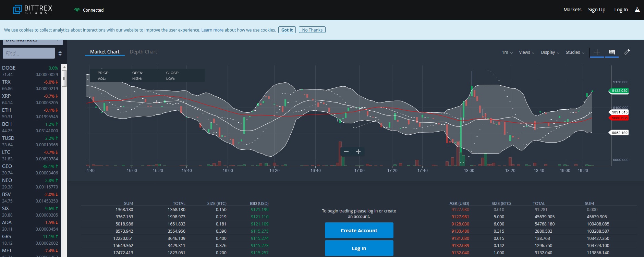Select the TUSD market row
644x257 pixels.
[30, 142]
